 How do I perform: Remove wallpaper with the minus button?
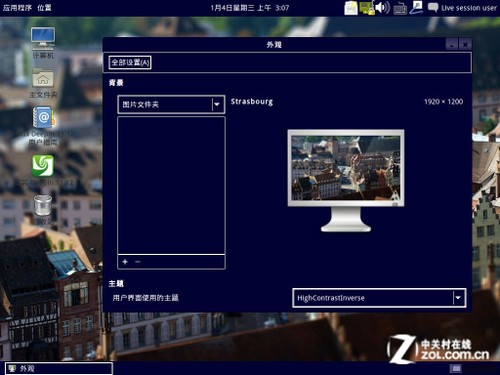[x=138, y=262]
